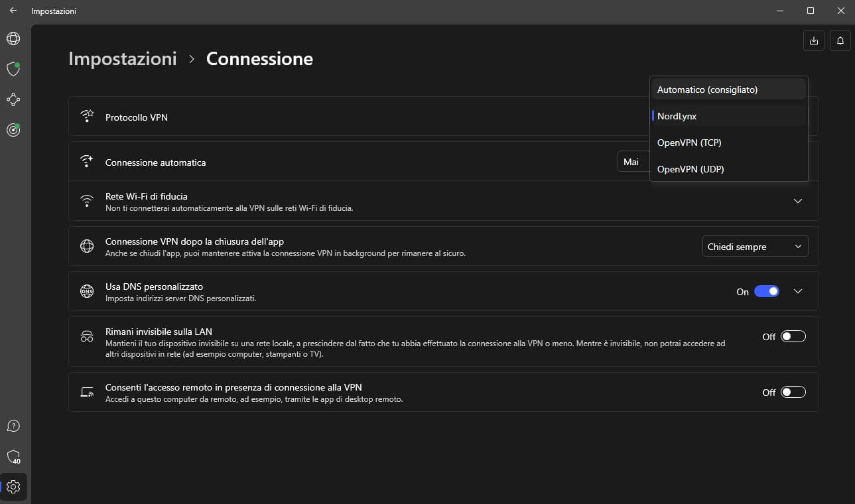Click the Rete Wi-Fi di fiducia icon
The image size is (855, 504).
click(x=87, y=201)
